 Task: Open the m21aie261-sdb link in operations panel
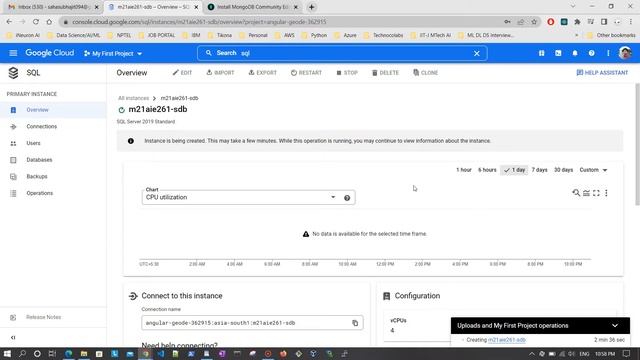coord(507,340)
